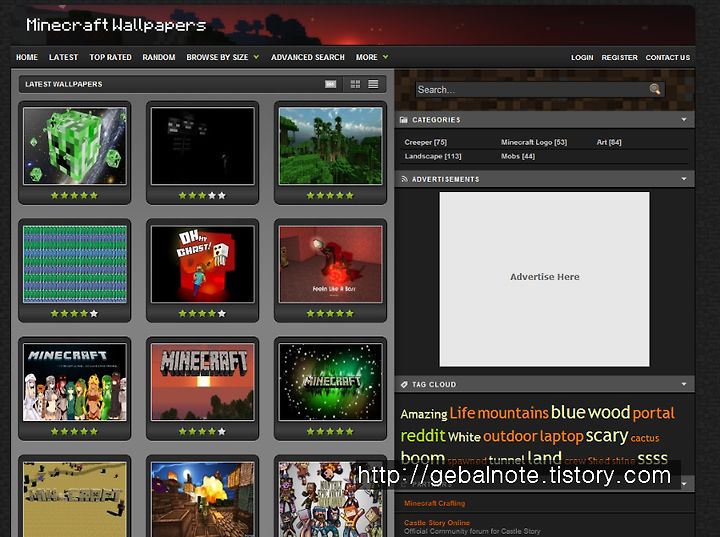Open Creeper [75] category

pos(426,142)
